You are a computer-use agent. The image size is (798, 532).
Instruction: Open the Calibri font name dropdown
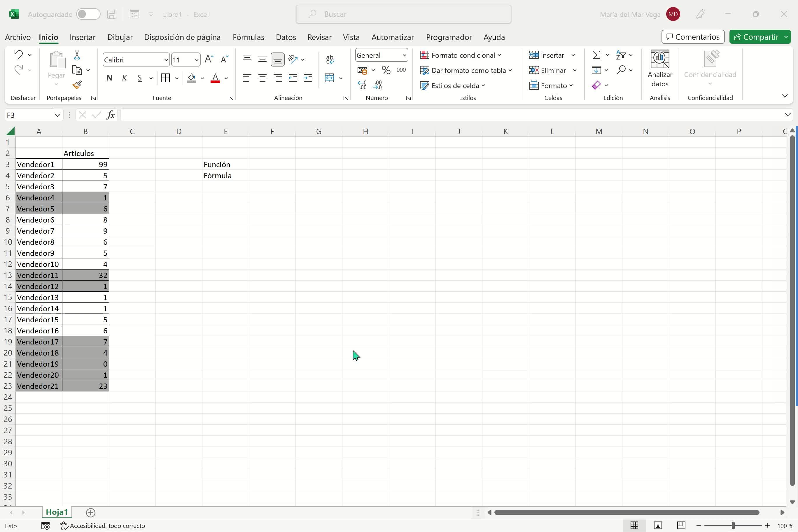point(166,60)
